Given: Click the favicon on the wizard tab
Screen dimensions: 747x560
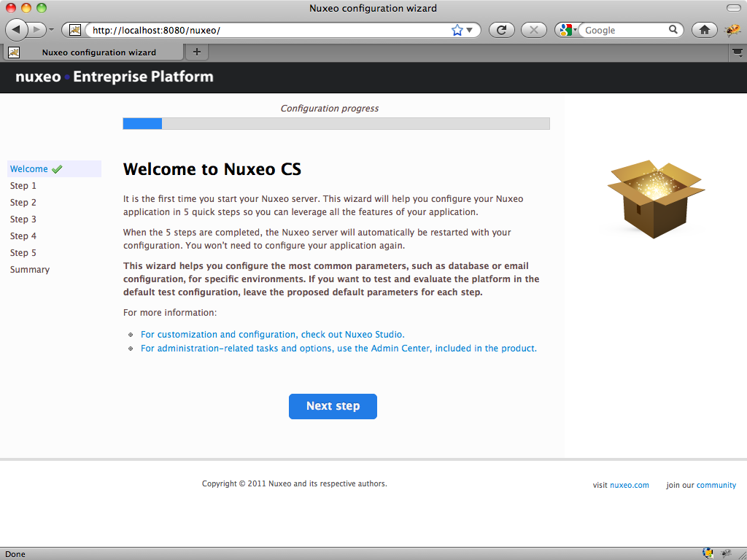Looking at the screenshot, I should click(14, 52).
